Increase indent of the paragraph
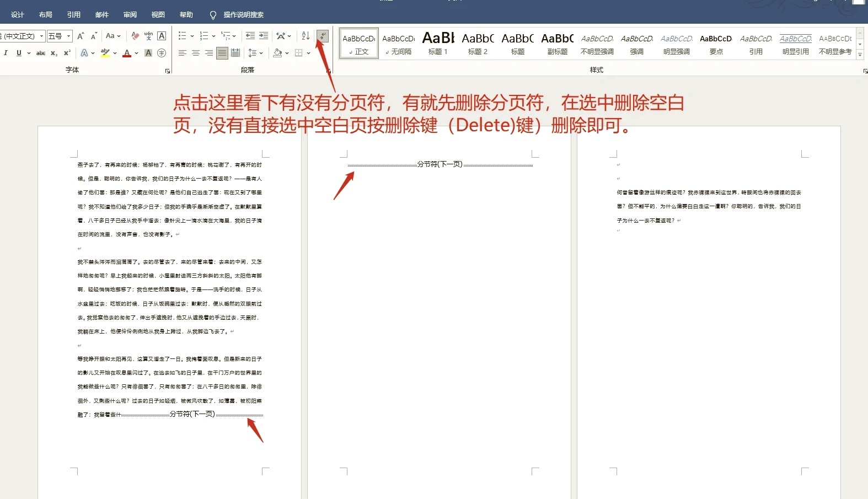The image size is (868, 499). click(x=264, y=36)
